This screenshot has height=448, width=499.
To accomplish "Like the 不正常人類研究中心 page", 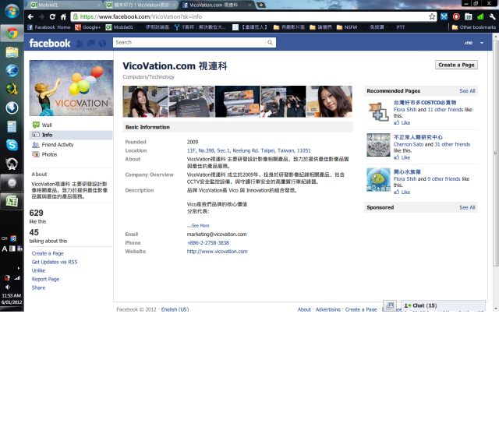I will pos(402,157).
